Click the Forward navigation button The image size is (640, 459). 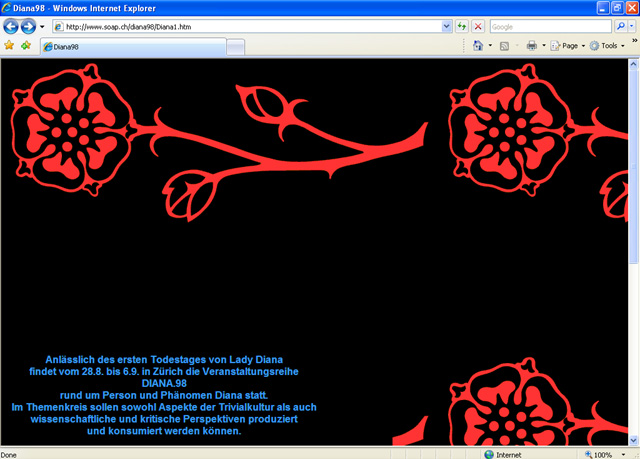[29, 26]
